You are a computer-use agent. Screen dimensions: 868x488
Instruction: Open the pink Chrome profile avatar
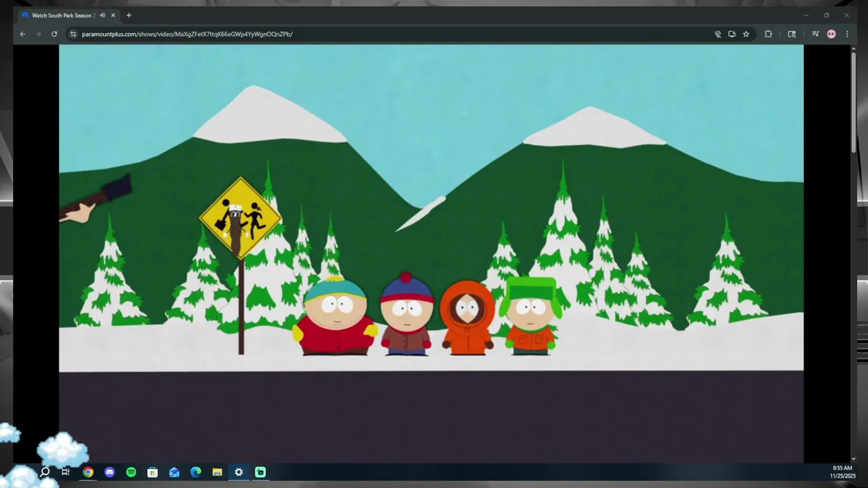click(831, 34)
